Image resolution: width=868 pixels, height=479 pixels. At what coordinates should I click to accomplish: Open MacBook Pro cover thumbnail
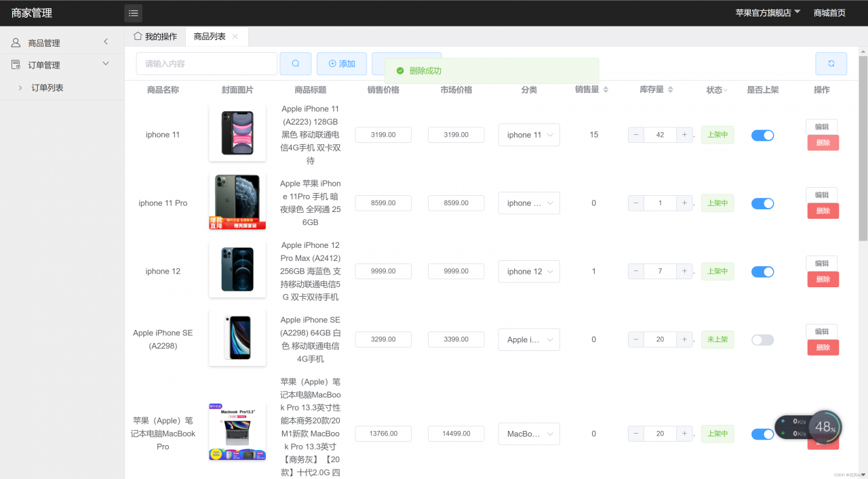tap(237, 432)
